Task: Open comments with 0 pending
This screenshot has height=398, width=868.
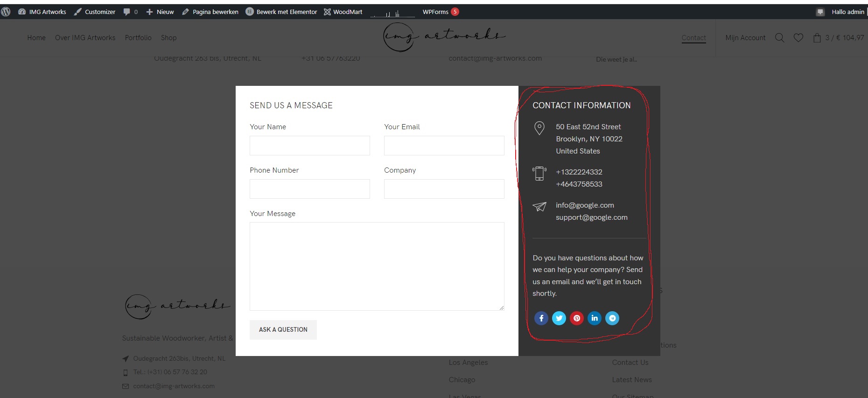Action: click(x=130, y=12)
